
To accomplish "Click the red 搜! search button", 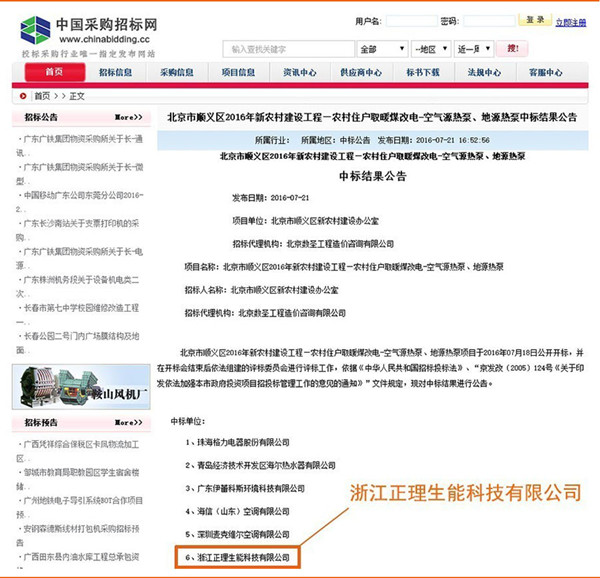I will click(512, 48).
